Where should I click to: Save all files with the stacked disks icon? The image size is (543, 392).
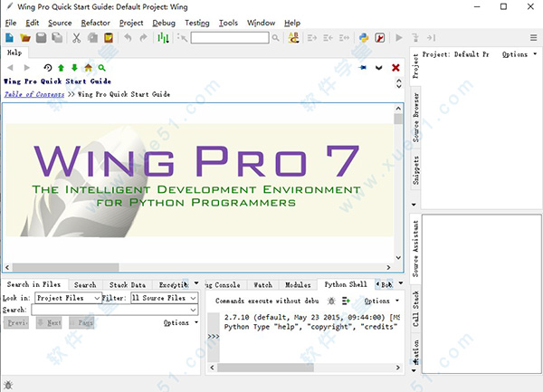click(57, 37)
